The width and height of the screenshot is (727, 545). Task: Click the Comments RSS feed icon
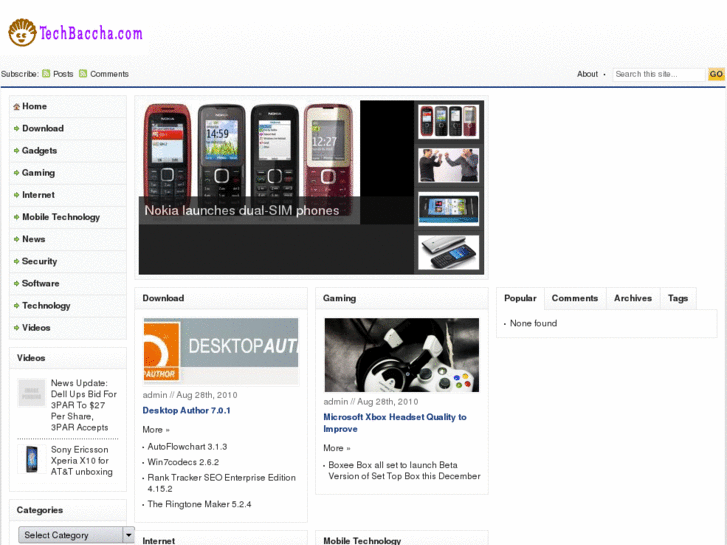tap(83, 74)
